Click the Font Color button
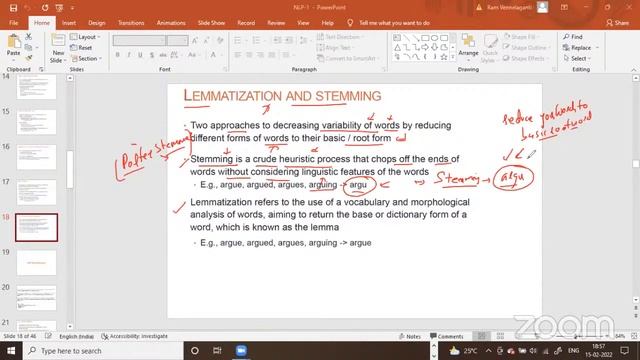The width and height of the screenshot is (640, 360). pos(213,55)
